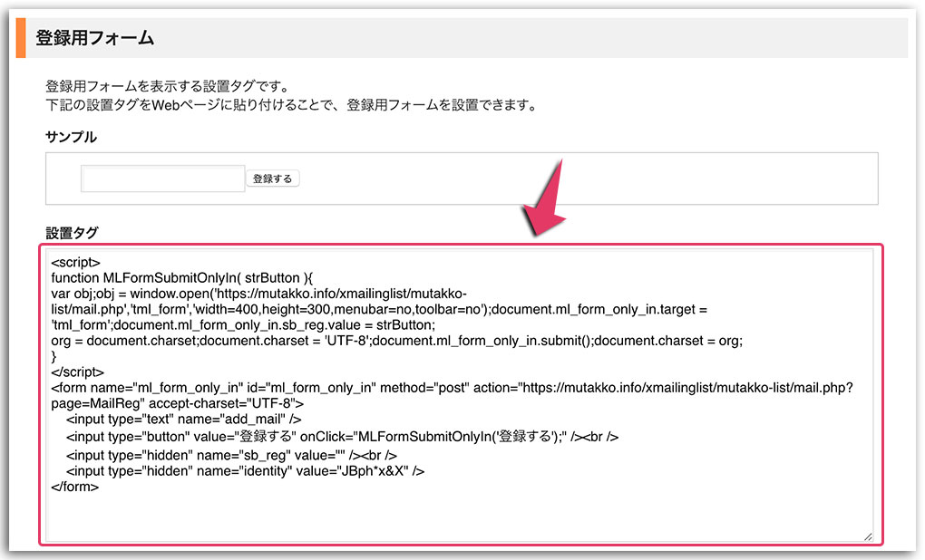Click the line starting with org = document.charset
This screenshot has width=925, height=560.
(397, 340)
